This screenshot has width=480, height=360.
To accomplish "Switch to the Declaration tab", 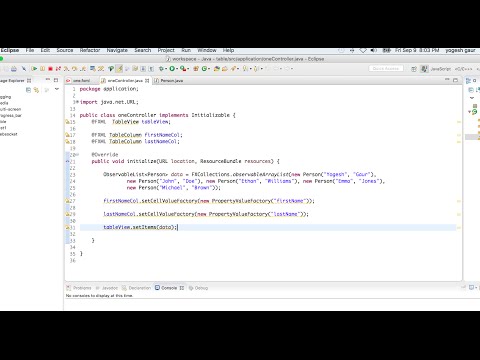I will (x=137, y=288).
